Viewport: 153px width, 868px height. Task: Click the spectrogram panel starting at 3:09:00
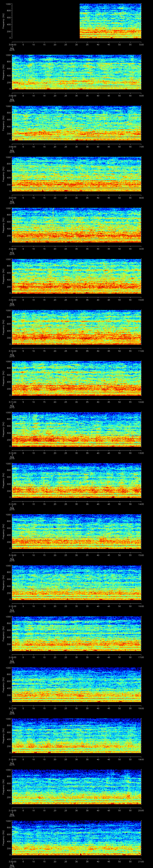click(x=77, y=277)
